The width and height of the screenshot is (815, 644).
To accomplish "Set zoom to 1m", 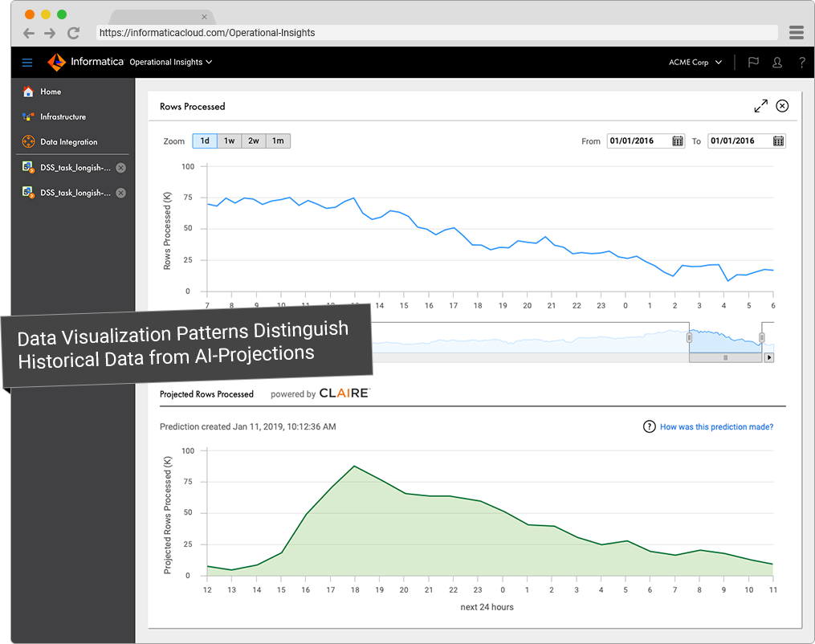I will (278, 141).
